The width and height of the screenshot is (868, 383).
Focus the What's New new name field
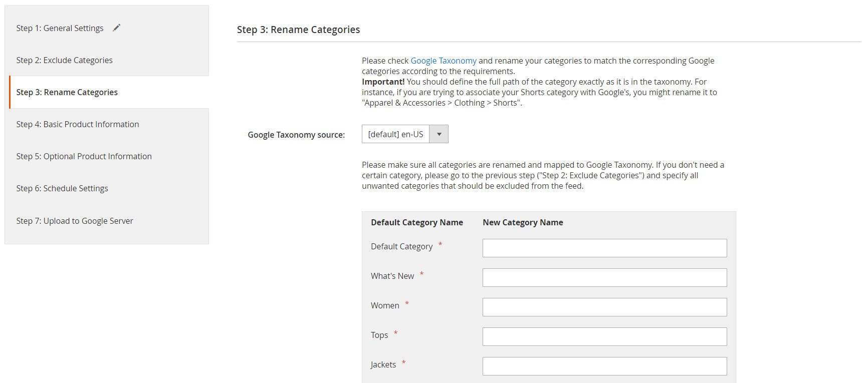[x=604, y=277]
